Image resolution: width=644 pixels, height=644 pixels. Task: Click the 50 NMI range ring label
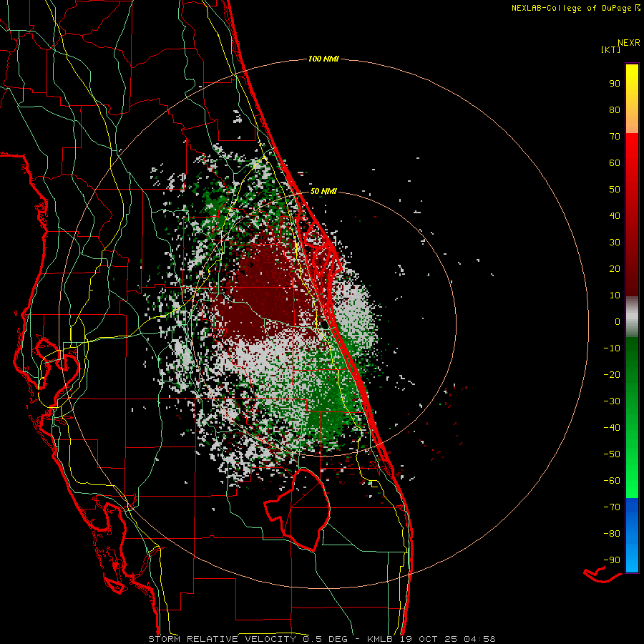point(323,191)
